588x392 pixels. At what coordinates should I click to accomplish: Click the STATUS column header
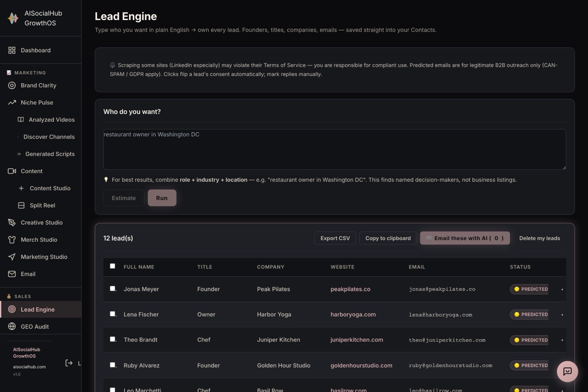click(x=520, y=267)
